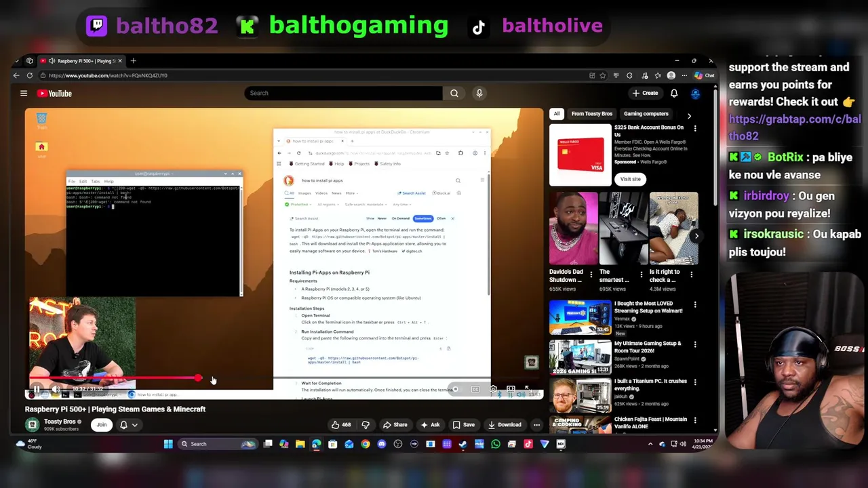Dislike the video
Viewport: 868px width, 488px height.
click(x=366, y=425)
